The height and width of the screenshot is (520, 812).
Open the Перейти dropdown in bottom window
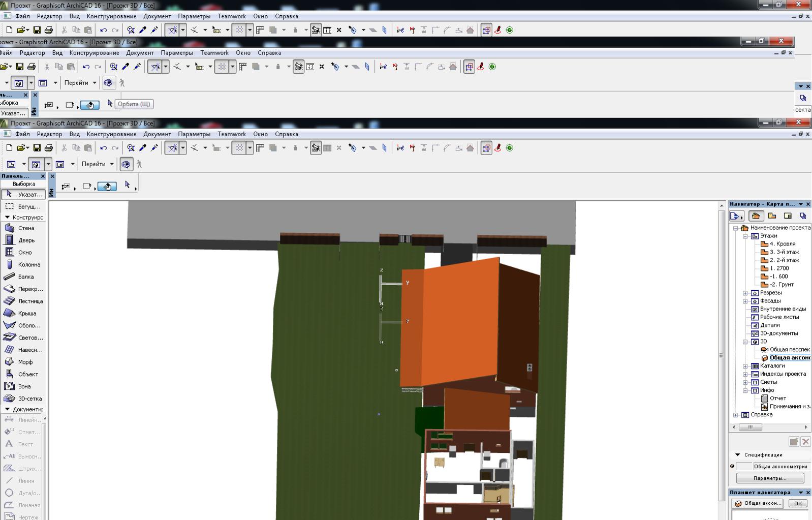[x=98, y=164]
